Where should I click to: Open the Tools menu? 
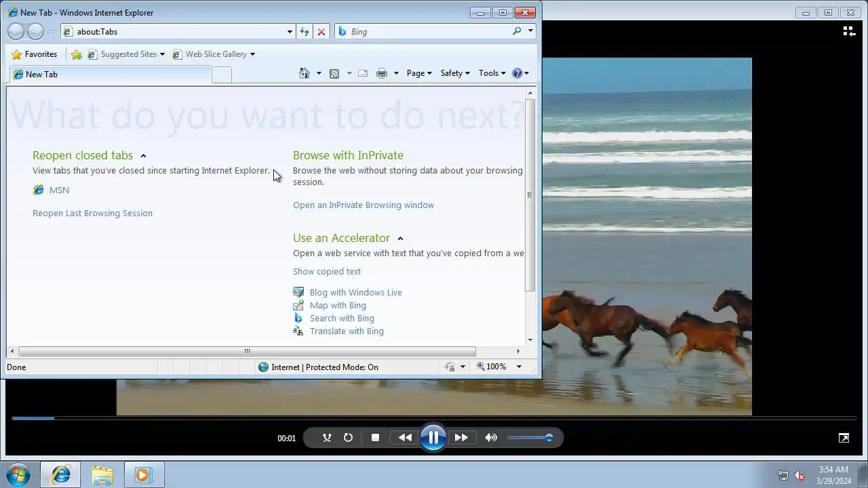point(492,73)
